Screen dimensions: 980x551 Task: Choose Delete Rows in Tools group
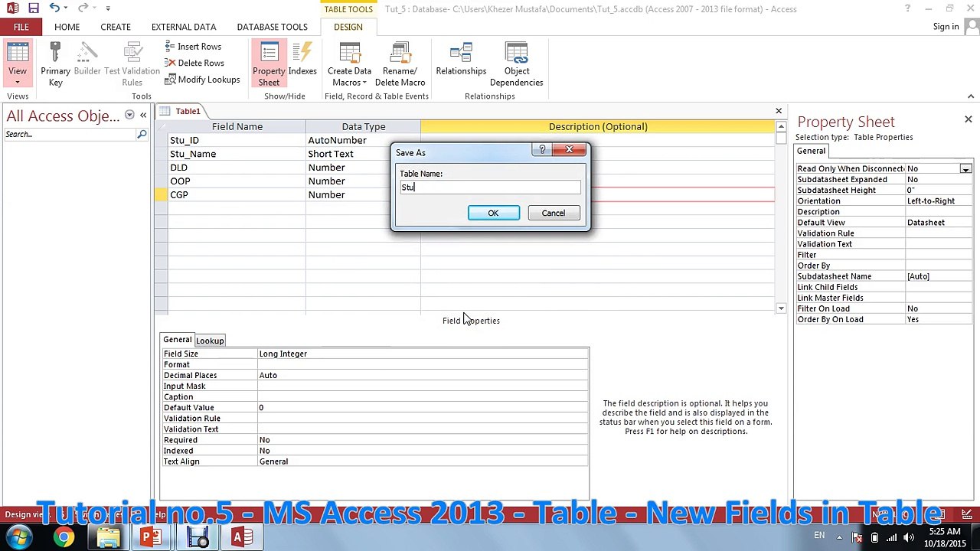coord(194,63)
